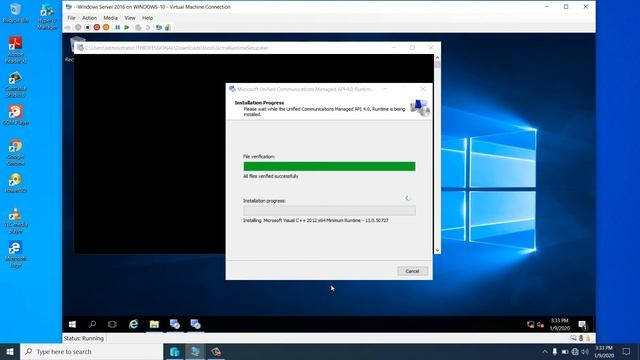Open the guest VM notification center
Screen dimensions: 640x360
tap(582, 324)
